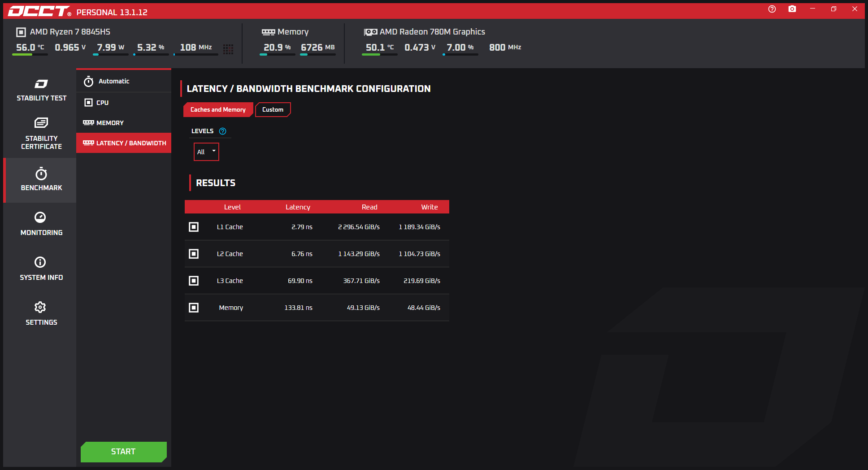The width and height of the screenshot is (868, 470).
Task: Click the CPU core grid icon
Action: pos(228,49)
